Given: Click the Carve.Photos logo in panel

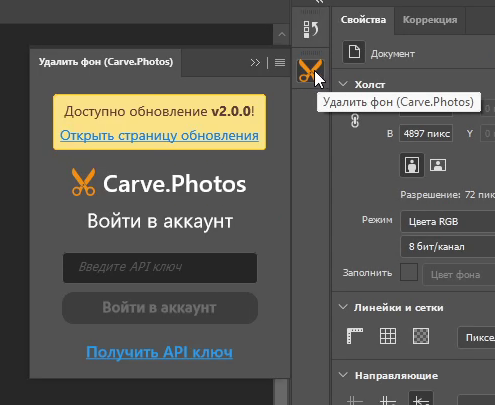Looking at the screenshot, I should click(x=159, y=183).
